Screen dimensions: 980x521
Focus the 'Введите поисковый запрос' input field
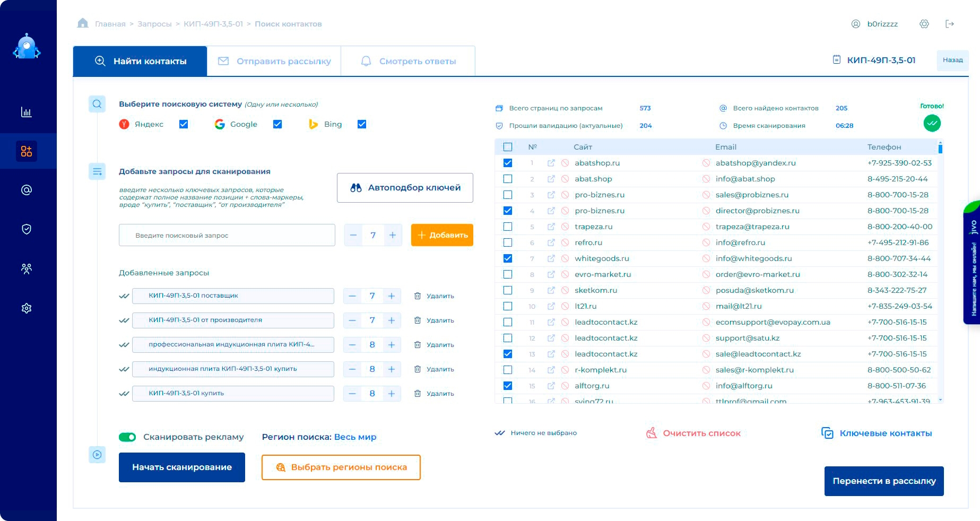[x=227, y=235]
